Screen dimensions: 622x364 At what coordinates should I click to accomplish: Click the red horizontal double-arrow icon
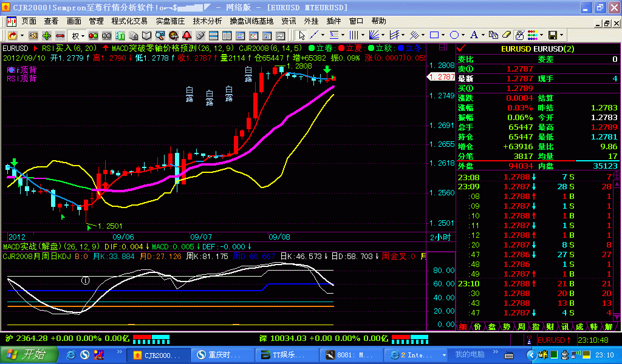coord(60,35)
